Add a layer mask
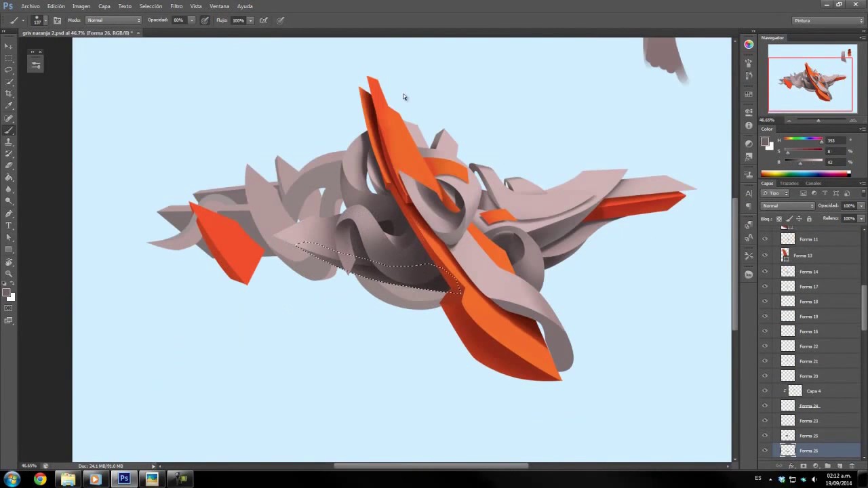868x488 pixels. [x=804, y=466]
